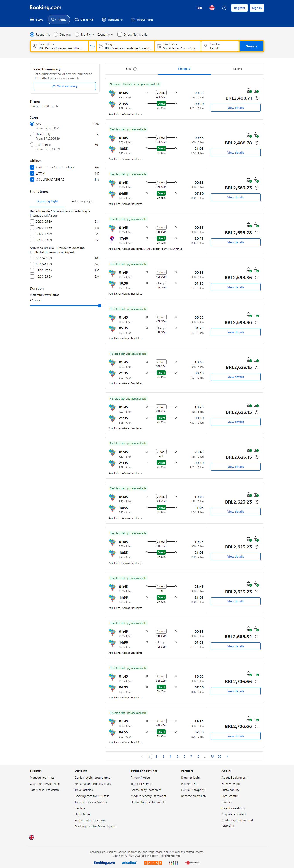Open the Travellers 1 adult selector
The image size is (294, 868).
(220, 46)
